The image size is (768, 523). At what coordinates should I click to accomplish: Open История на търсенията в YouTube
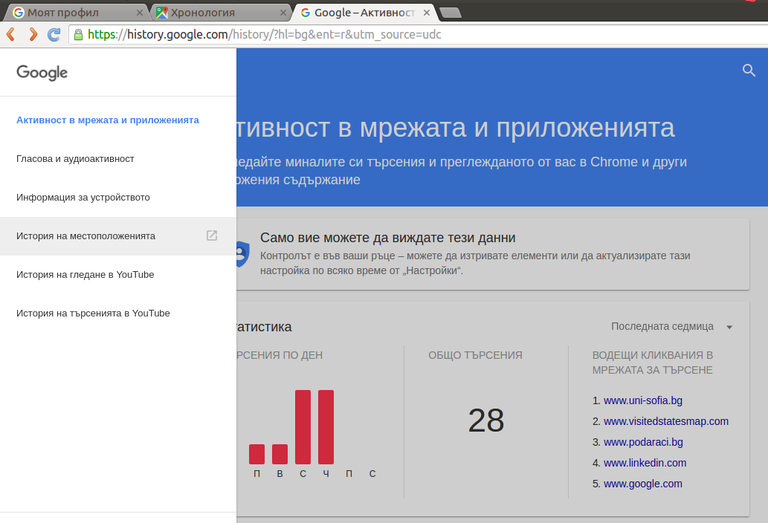(x=93, y=314)
